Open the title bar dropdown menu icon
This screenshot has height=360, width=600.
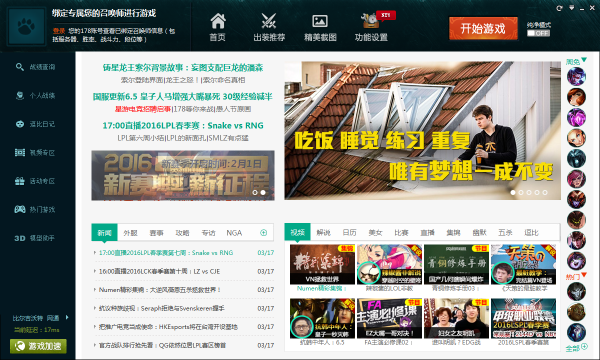(x=571, y=8)
